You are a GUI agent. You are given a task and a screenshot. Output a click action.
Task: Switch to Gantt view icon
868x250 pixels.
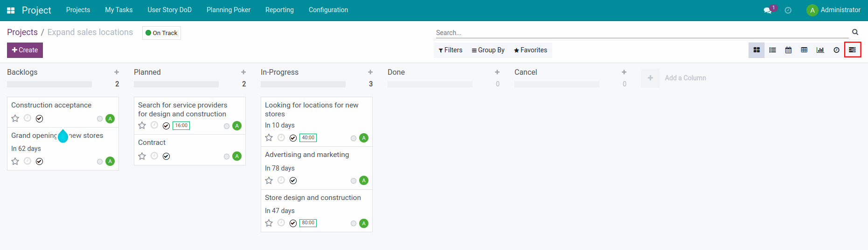point(852,50)
